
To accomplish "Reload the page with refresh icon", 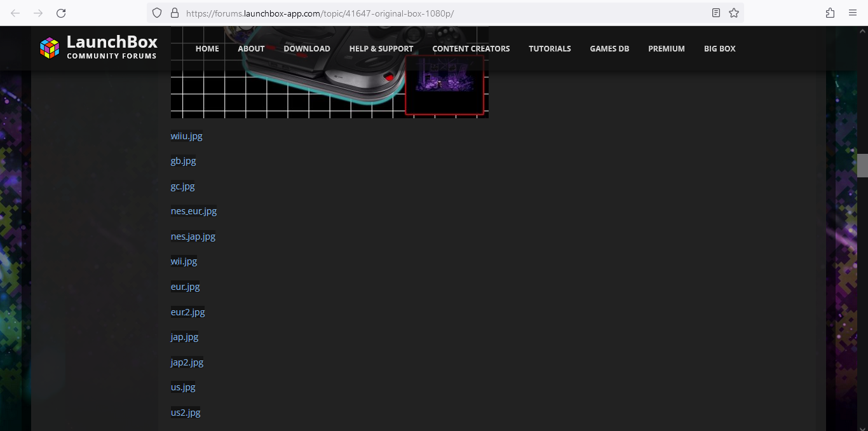I will coord(61,13).
